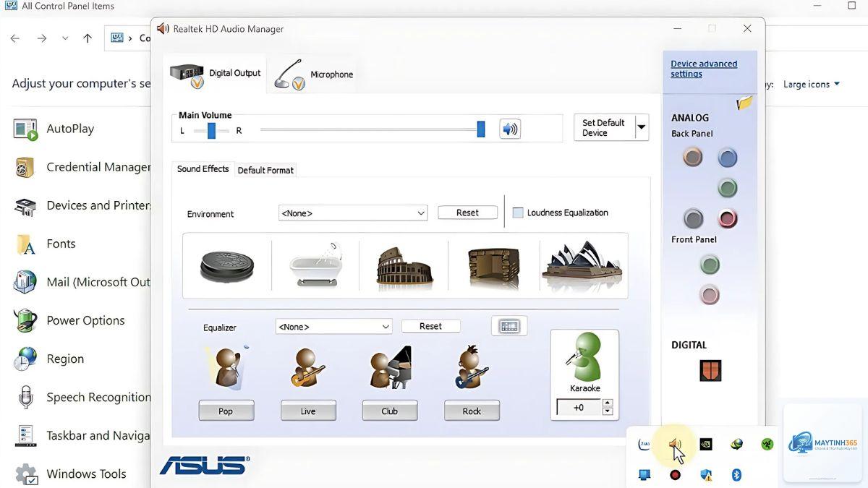Viewport: 868px width, 488px height.
Task: Open the Default Format tab
Action: click(x=265, y=171)
